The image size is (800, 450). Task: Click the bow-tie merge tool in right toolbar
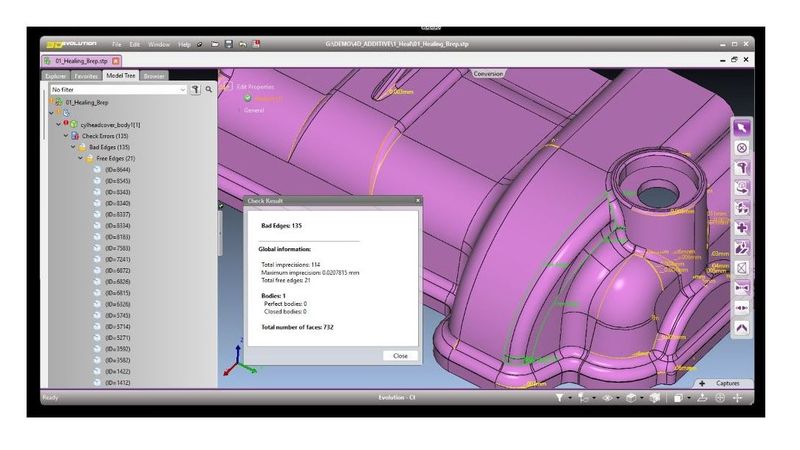pos(741,288)
